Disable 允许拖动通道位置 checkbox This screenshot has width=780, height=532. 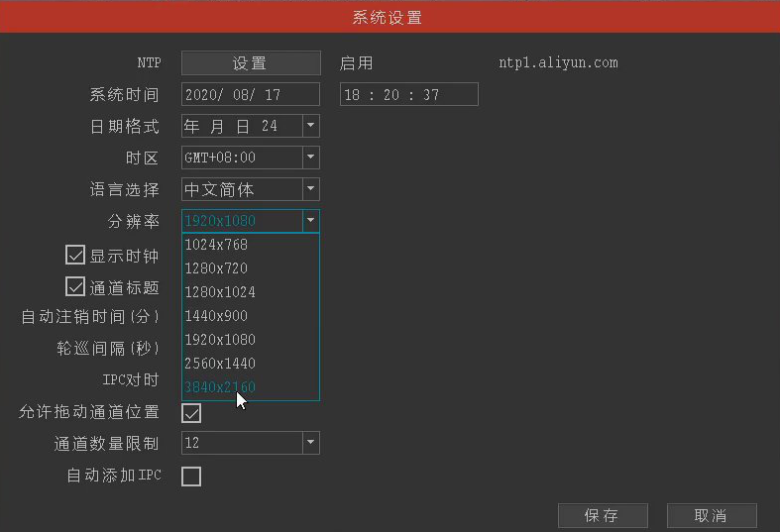[191, 412]
